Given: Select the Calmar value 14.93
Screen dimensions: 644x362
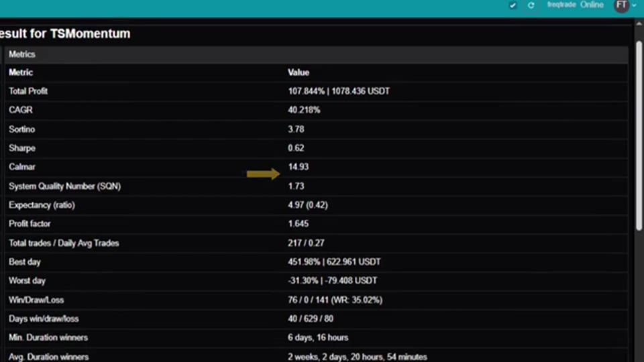Looking at the screenshot, I should tap(298, 167).
